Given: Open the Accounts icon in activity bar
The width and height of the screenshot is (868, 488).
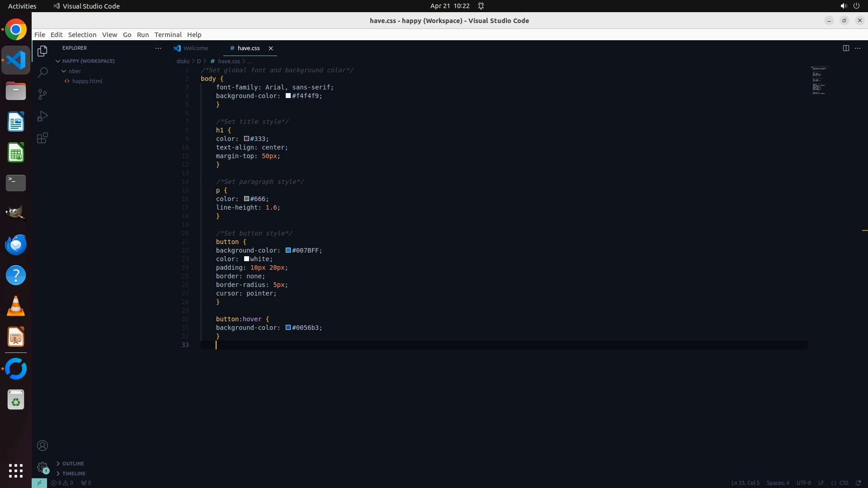Looking at the screenshot, I should coord(42,446).
